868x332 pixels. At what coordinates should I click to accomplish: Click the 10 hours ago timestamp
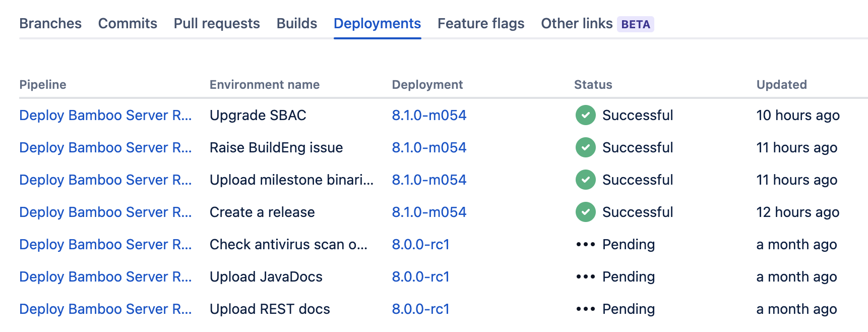(798, 115)
